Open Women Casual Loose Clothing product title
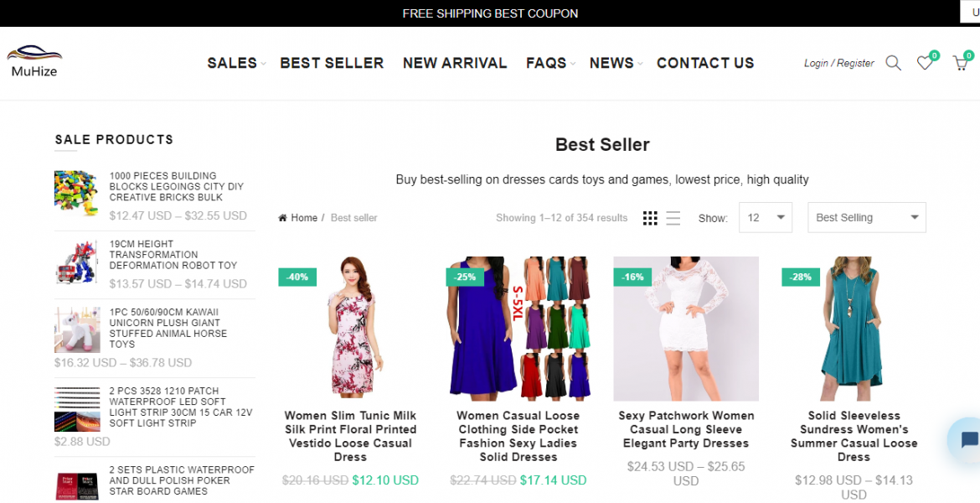Viewport: 980px width, 503px height. (518, 436)
